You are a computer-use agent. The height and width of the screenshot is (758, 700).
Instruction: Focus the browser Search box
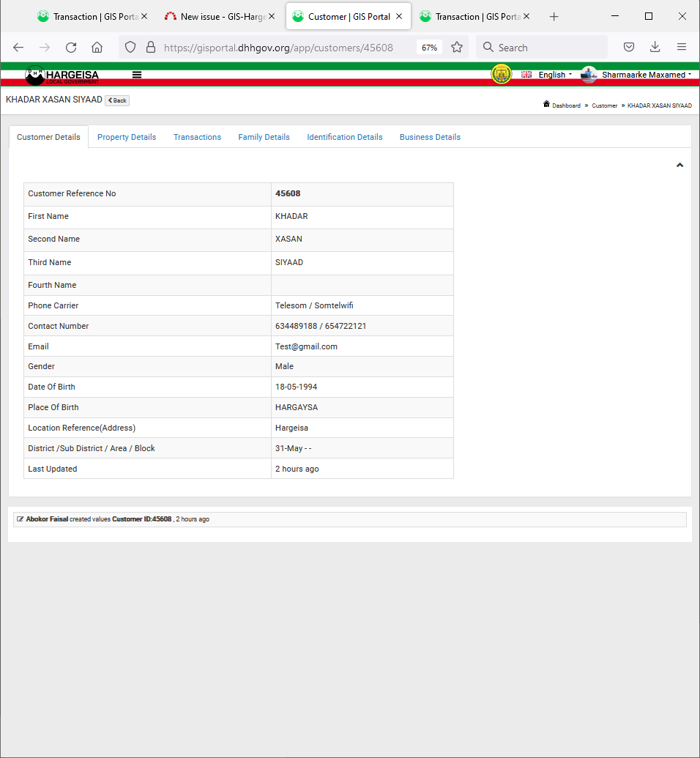click(x=541, y=48)
